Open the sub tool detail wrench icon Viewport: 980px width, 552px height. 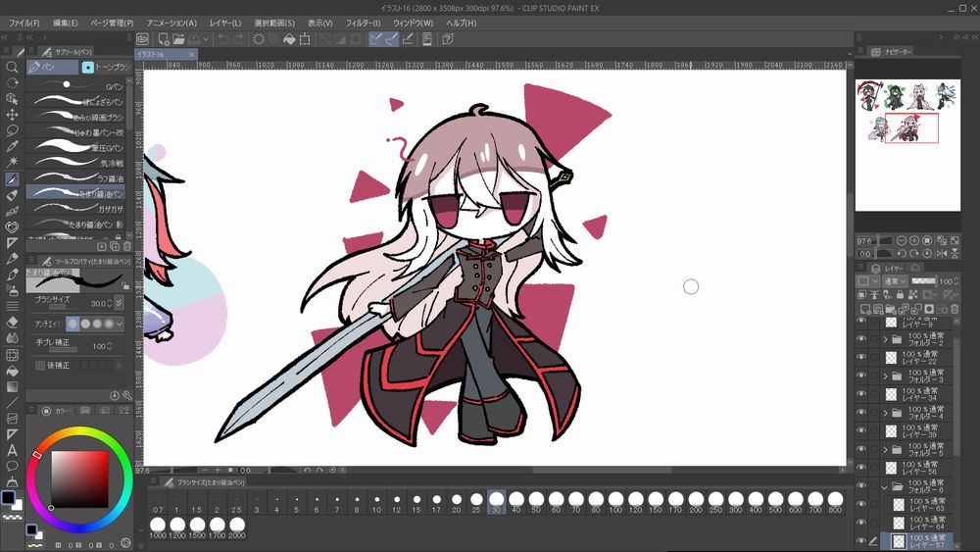(x=127, y=396)
